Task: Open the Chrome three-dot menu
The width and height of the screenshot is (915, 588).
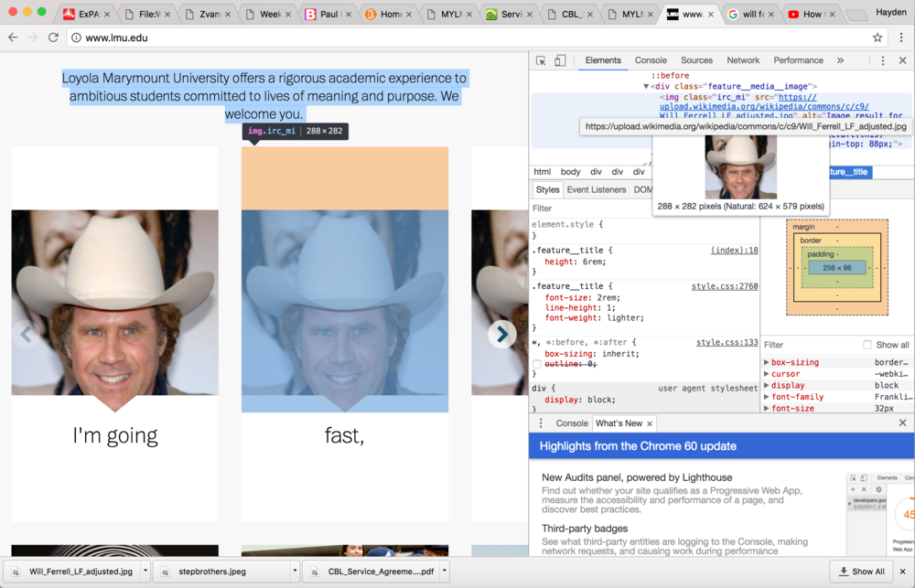Action: pos(901,37)
